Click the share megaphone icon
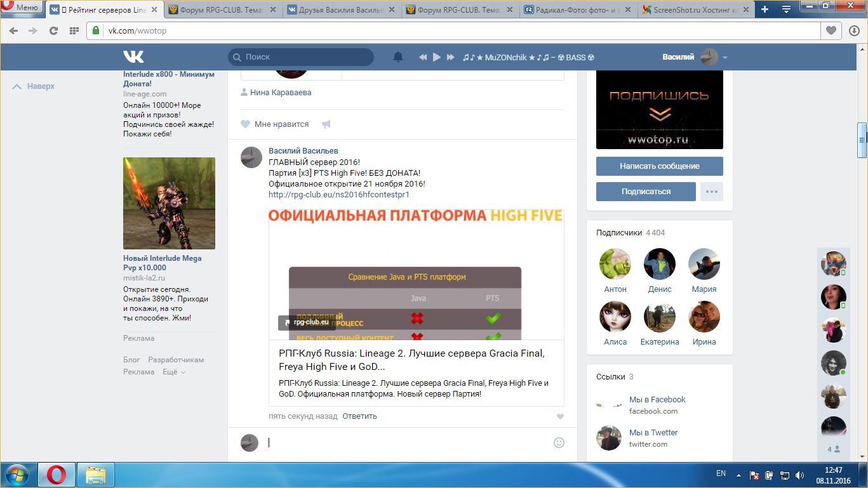Viewport: 868px width, 488px height. (x=326, y=124)
